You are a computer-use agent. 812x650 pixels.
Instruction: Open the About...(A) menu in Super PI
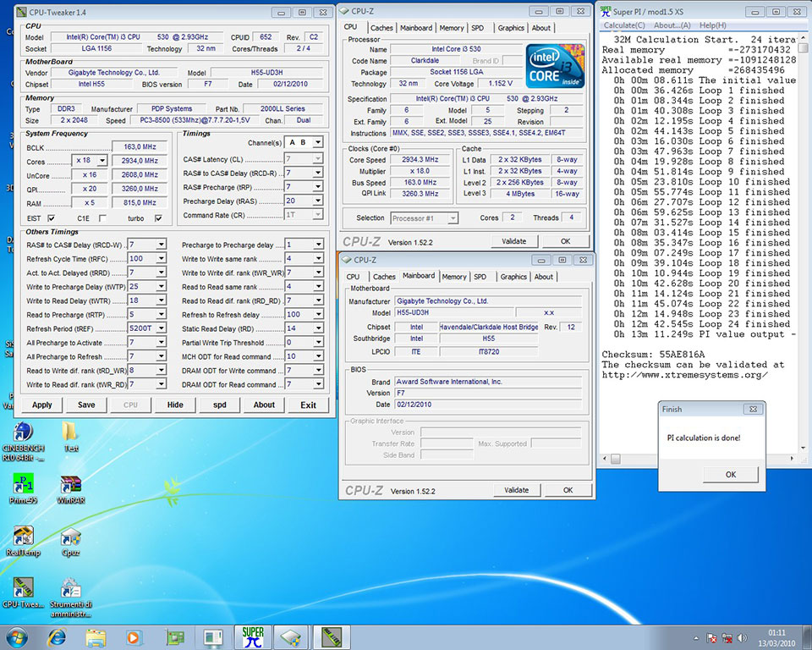pyautogui.click(x=672, y=25)
